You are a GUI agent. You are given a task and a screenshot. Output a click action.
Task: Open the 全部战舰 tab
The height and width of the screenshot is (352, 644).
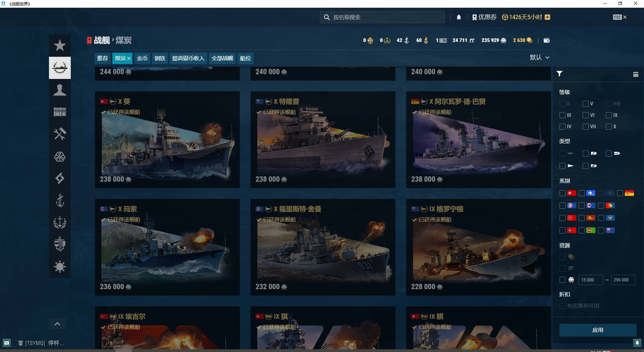click(222, 58)
